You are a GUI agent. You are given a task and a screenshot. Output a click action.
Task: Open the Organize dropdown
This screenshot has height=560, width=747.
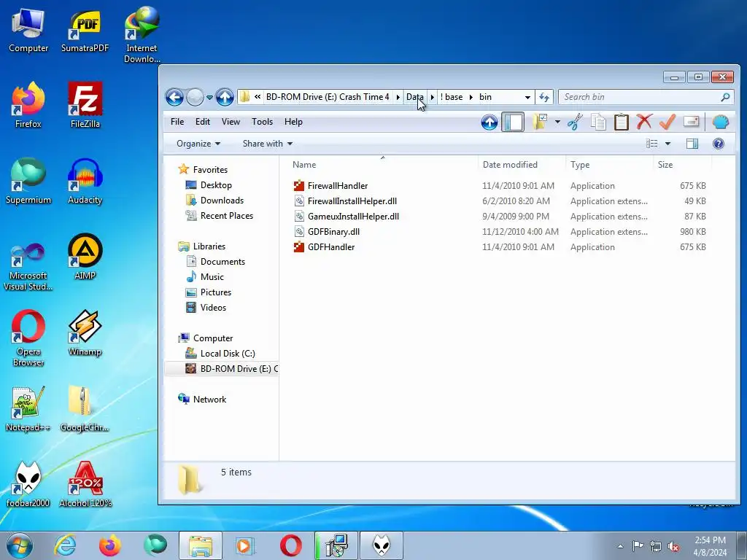click(198, 144)
